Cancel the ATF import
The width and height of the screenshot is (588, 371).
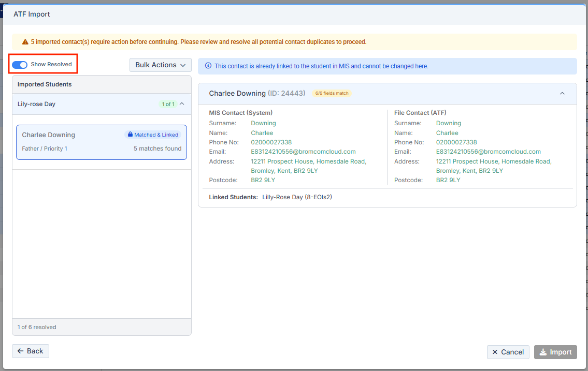[x=508, y=352]
